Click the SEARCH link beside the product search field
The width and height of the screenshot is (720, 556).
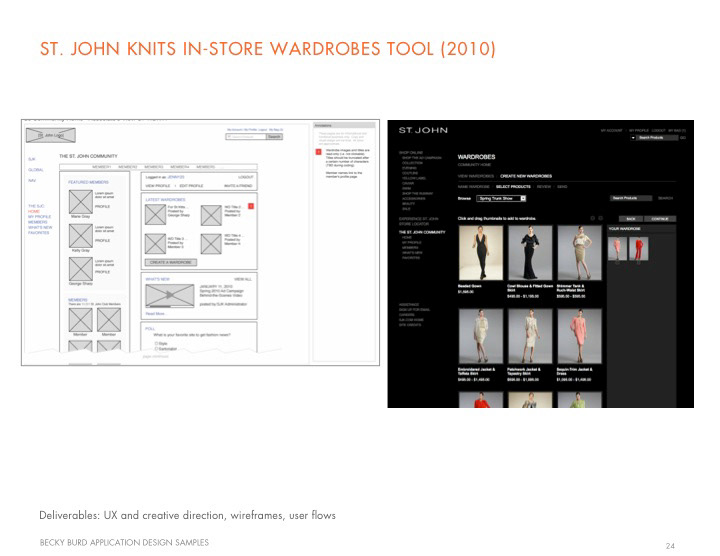pyautogui.click(x=665, y=198)
